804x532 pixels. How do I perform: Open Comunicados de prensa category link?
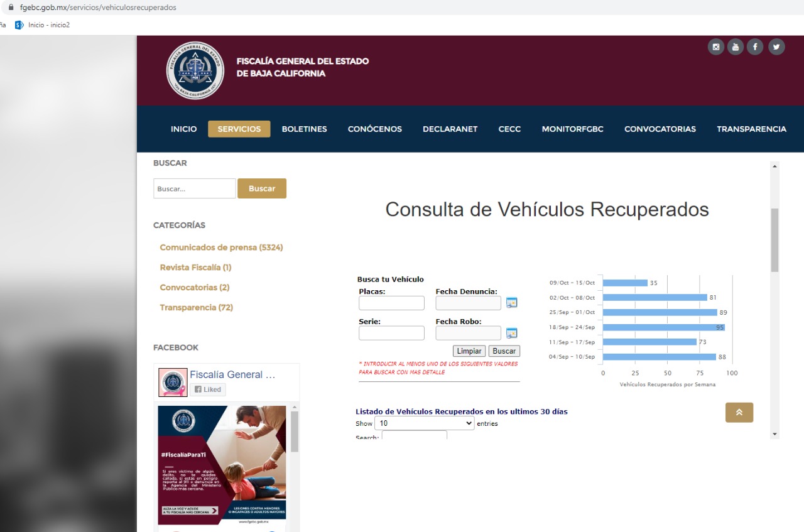tap(221, 247)
